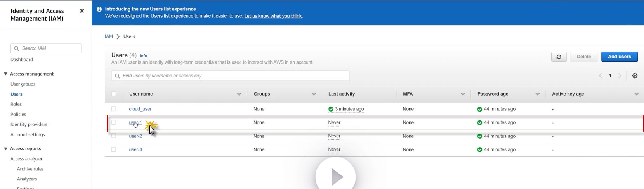Screen dimensions: 644x189
Task: Collapse the Access management section
Action: point(6,74)
